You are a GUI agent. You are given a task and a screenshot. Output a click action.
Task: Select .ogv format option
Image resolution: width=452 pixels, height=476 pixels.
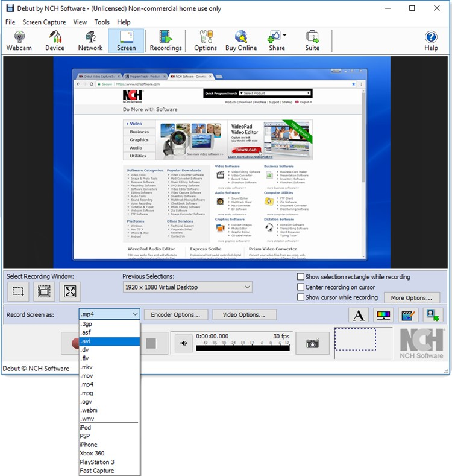[110, 402]
